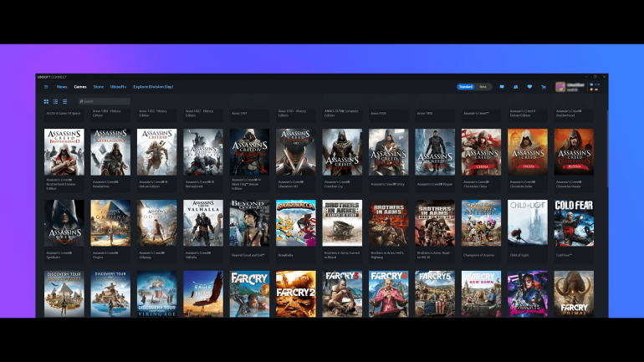Go to the News tab
The image size is (644, 362).
(62, 87)
